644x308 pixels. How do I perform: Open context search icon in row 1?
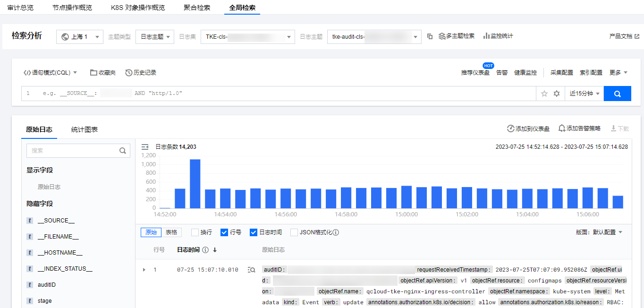click(x=252, y=270)
